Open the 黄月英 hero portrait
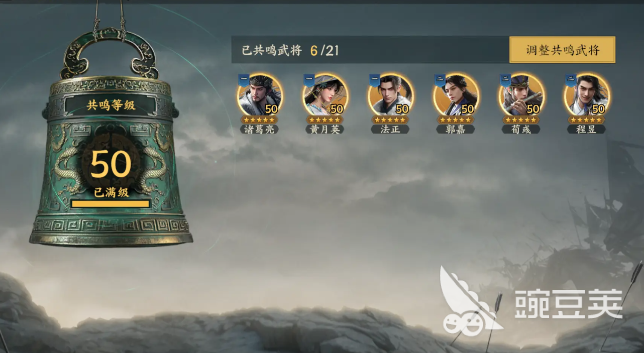 [x=325, y=95]
